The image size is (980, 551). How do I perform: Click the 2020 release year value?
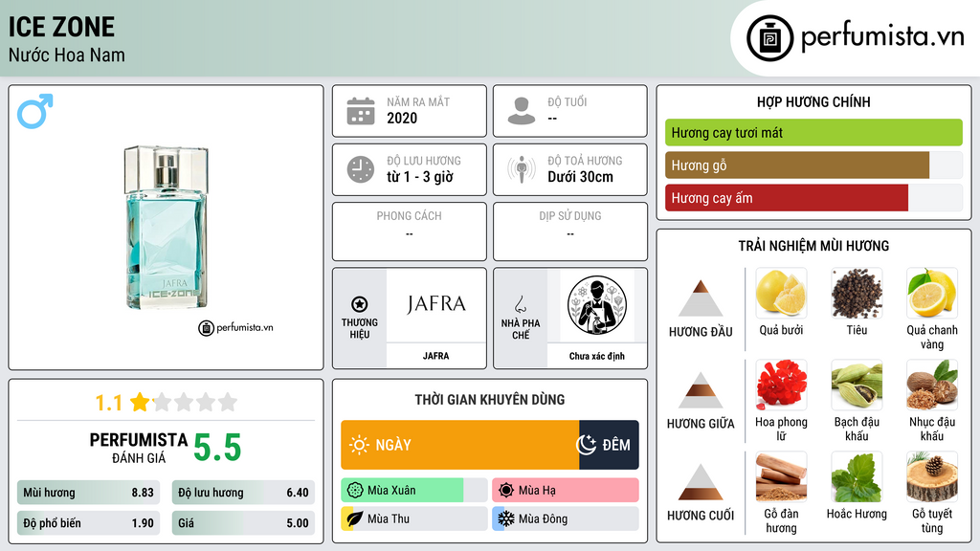pos(402,118)
